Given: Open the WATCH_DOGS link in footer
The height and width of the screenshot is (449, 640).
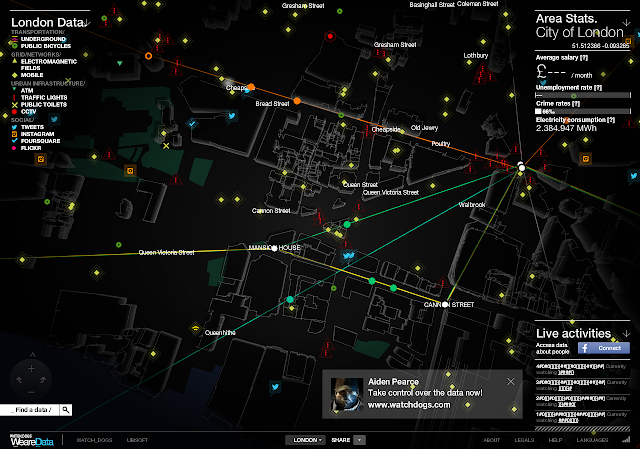Looking at the screenshot, I should [94, 440].
